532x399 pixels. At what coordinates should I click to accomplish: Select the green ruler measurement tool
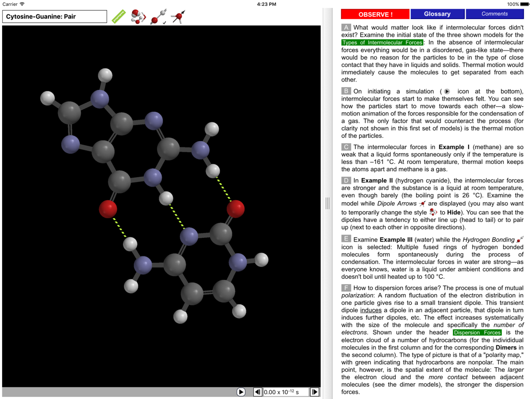pos(119,16)
